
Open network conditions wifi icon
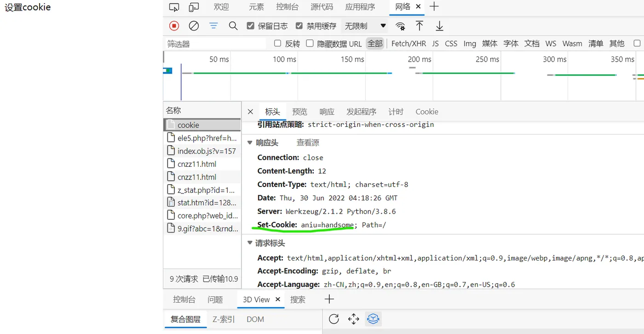point(401,26)
